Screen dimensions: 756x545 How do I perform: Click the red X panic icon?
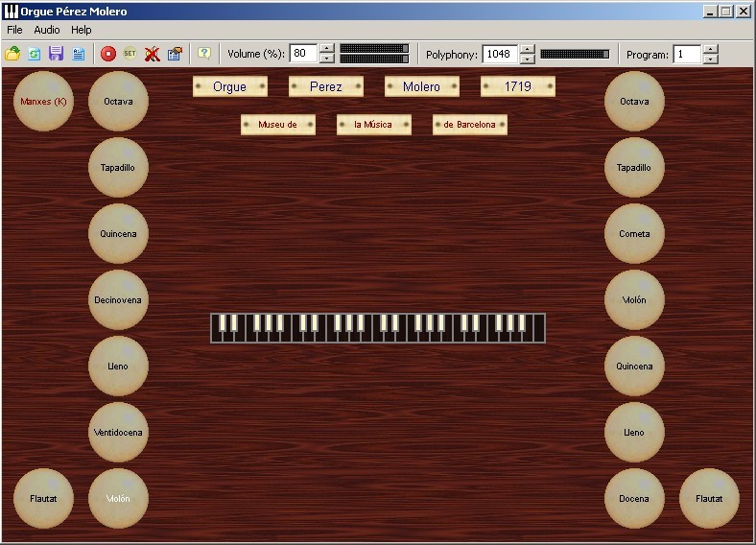(153, 54)
